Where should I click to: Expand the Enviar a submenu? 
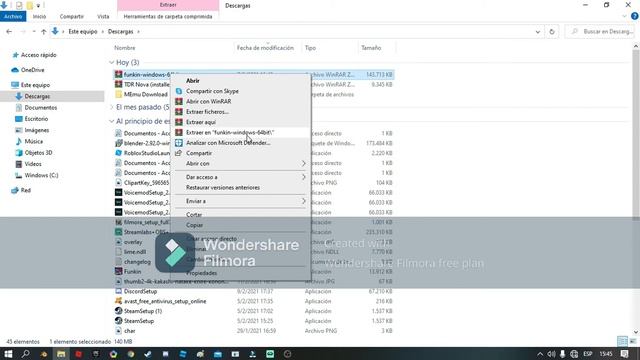point(241,201)
